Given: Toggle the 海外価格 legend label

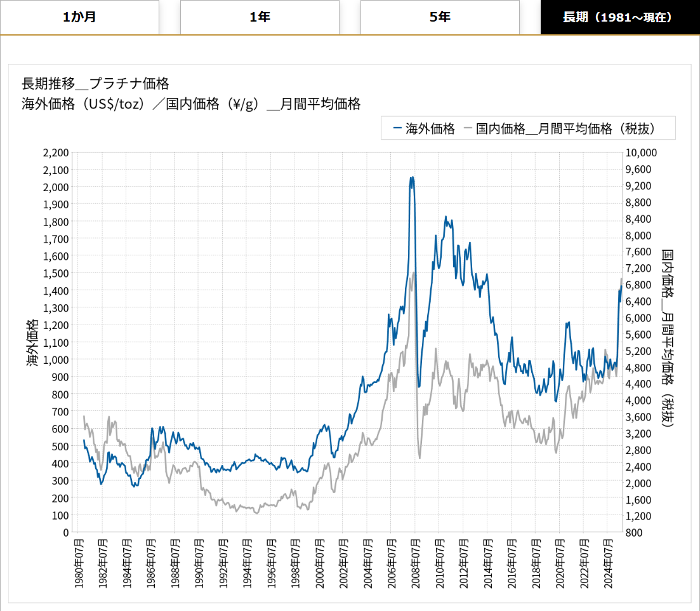Looking at the screenshot, I should pyautogui.click(x=430, y=128).
